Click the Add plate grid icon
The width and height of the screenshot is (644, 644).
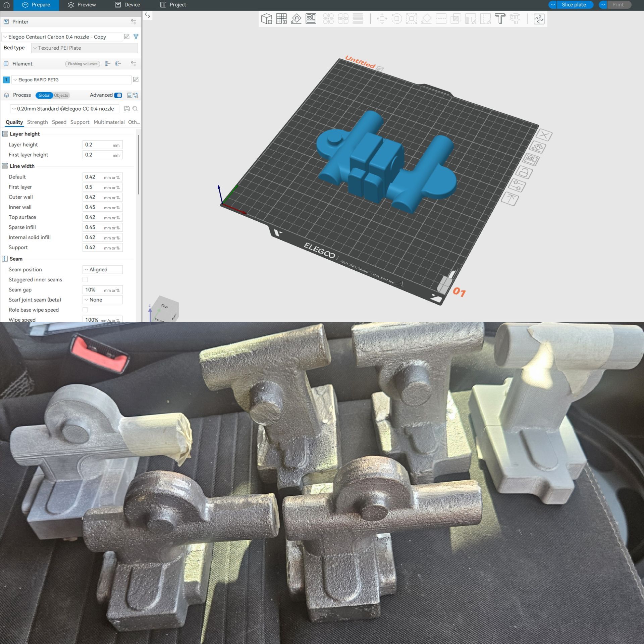click(x=281, y=19)
